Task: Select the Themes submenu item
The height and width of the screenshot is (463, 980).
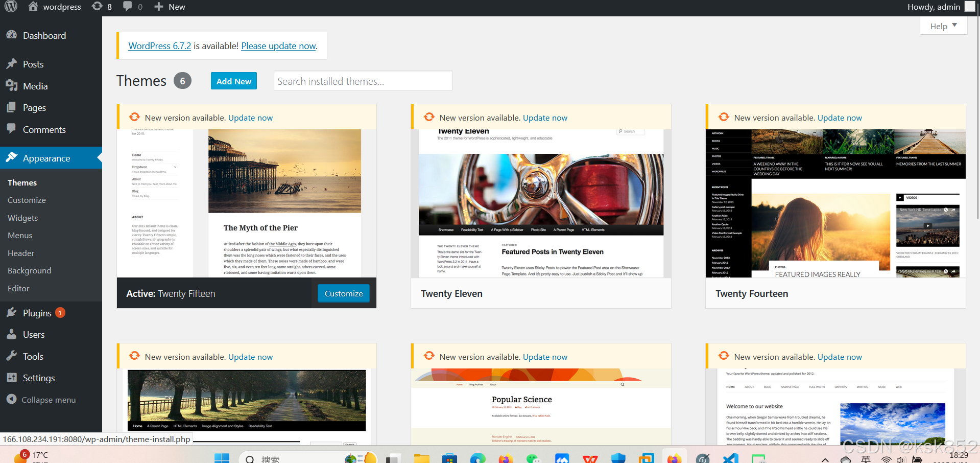Action: click(22, 182)
